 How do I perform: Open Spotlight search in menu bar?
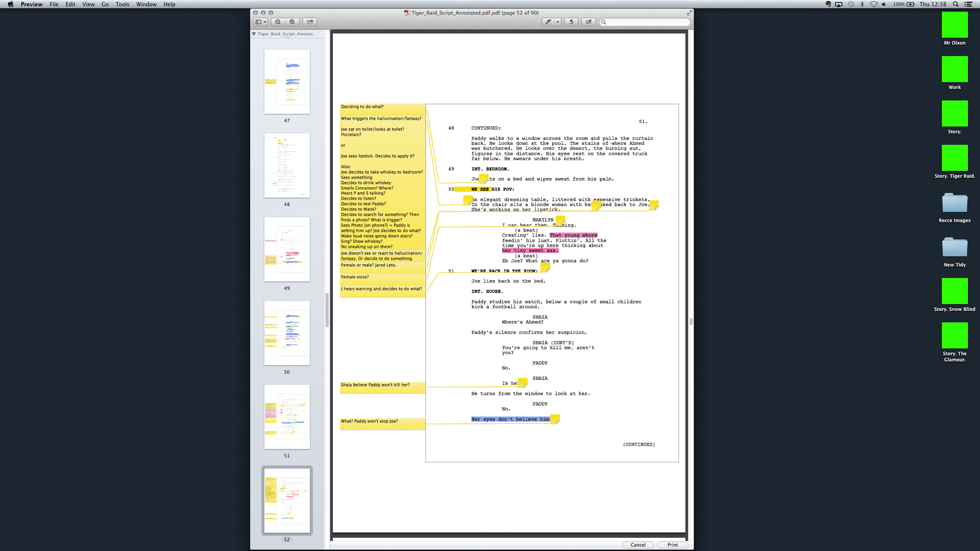(955, 4)
